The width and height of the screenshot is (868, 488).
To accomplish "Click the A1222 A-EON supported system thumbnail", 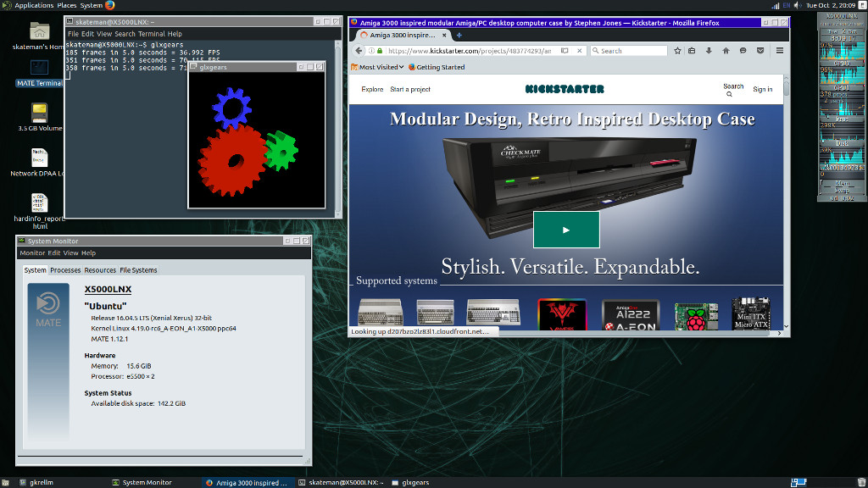I will (x=631, y=315).
